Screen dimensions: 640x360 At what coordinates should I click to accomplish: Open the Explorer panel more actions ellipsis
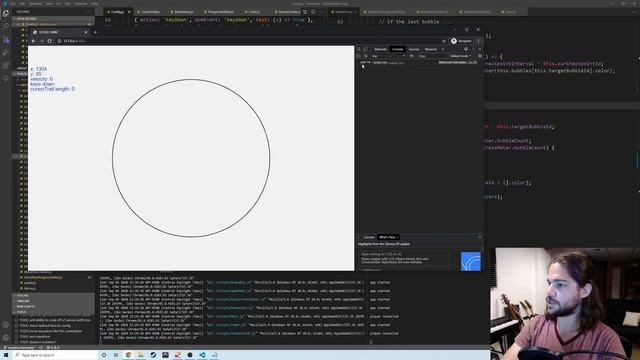pos(88,12)
